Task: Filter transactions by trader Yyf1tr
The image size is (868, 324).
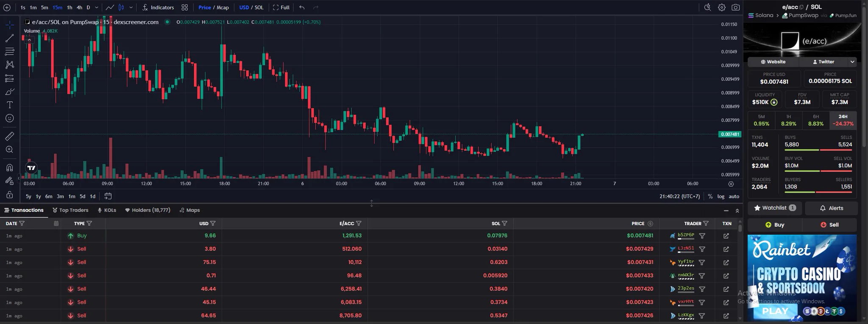Action: click(702, 263)
